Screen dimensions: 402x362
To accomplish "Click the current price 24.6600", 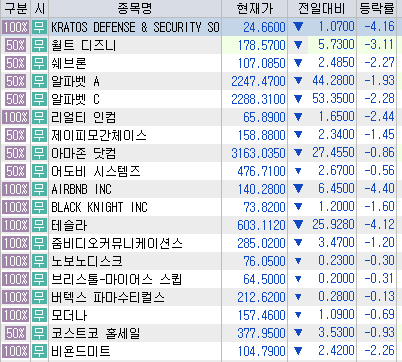I will point(264,27).
